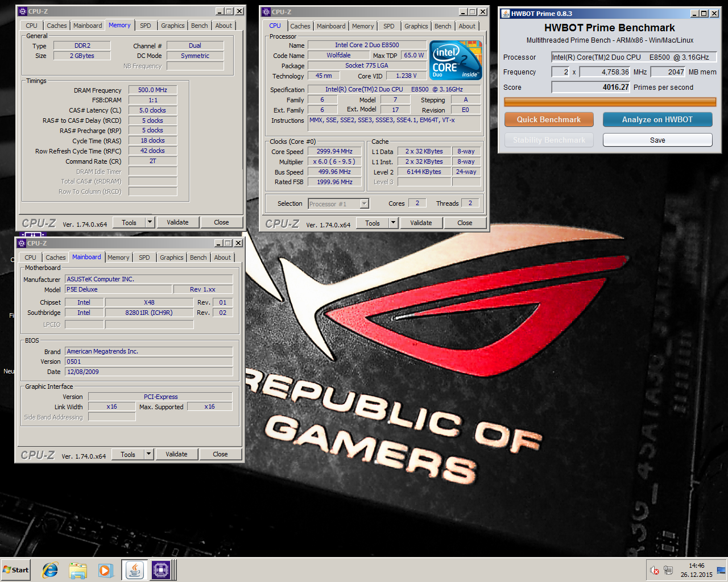728x582 pixels.
Task: Open Bench tab in Memory window
Action: (200, 26)
